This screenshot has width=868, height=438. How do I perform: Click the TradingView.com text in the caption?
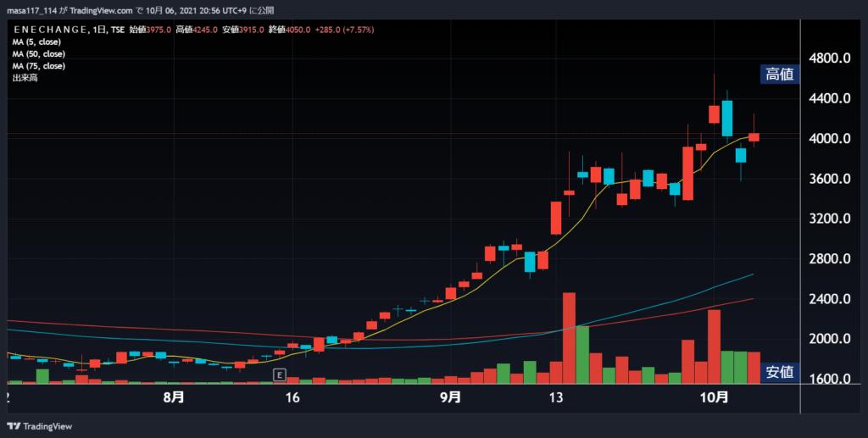pyautogui.click(x=102, y=10)
